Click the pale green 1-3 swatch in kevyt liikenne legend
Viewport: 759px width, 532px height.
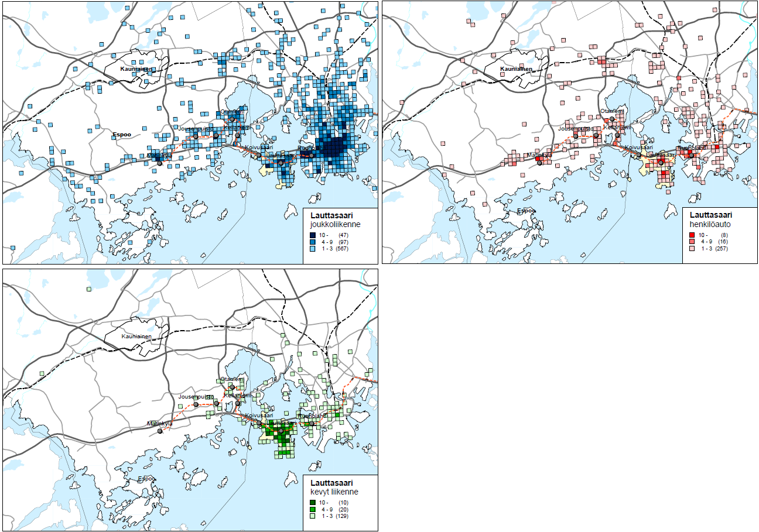(x=313, y=517)
